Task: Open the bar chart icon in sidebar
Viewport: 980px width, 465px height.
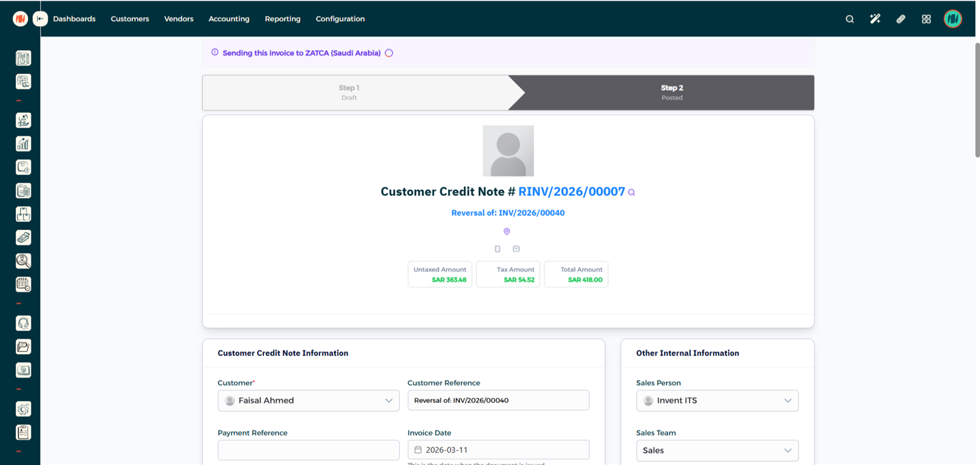Action: pyautogui.click(x=24, y=144)
